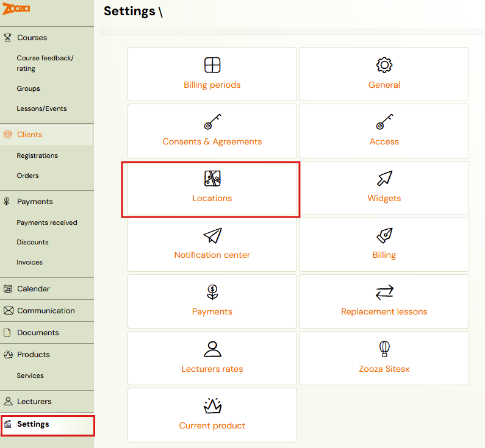The width and height of the screenshot is (485, 448).
Task: Click the Widgets cursor arrow icon
Action: point(384,178)
